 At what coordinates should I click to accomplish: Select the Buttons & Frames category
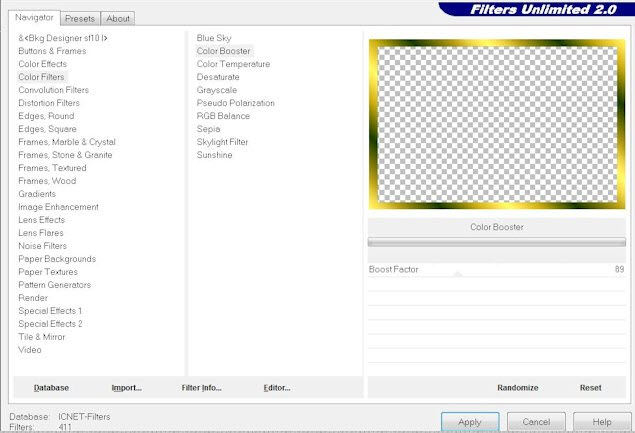coord(52,51)
